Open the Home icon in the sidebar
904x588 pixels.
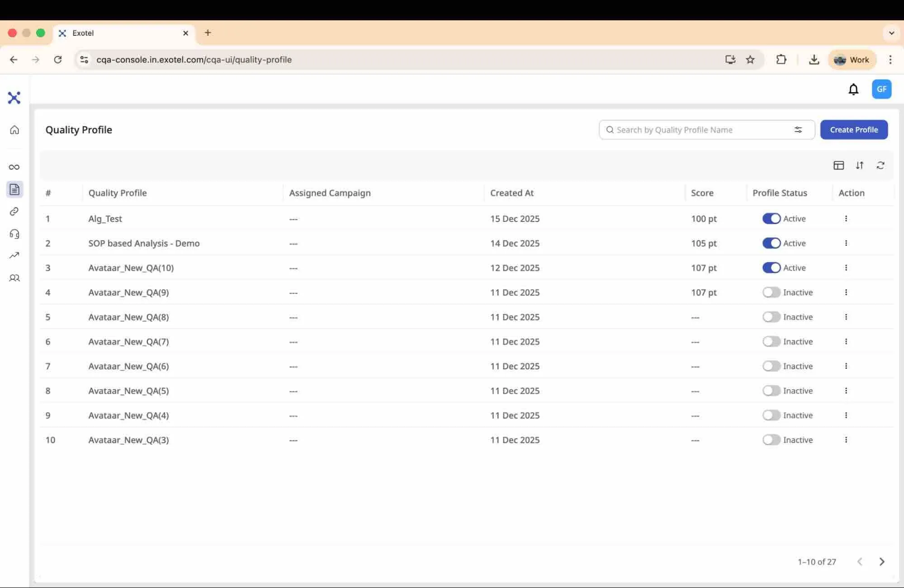tap(14, 130)
